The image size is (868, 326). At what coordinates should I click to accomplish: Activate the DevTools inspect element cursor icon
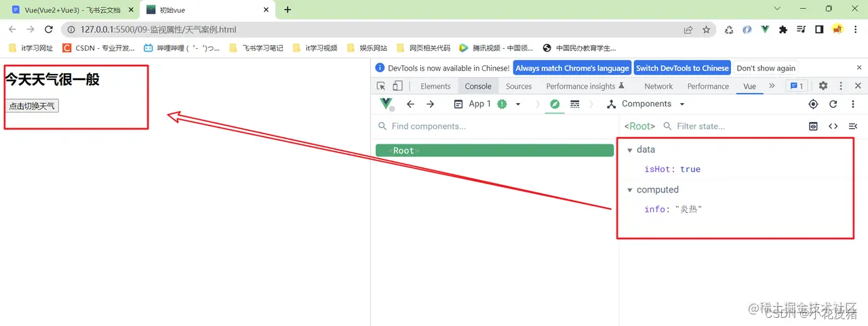[381, 86]
